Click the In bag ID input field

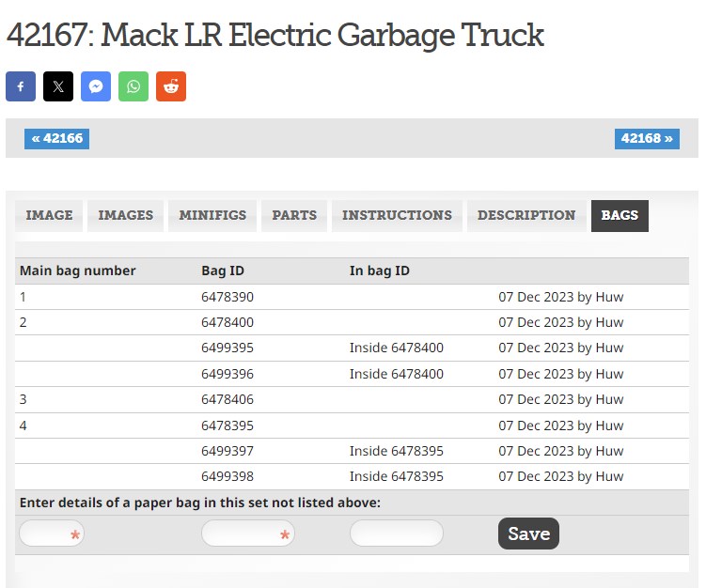click(396, 534)
